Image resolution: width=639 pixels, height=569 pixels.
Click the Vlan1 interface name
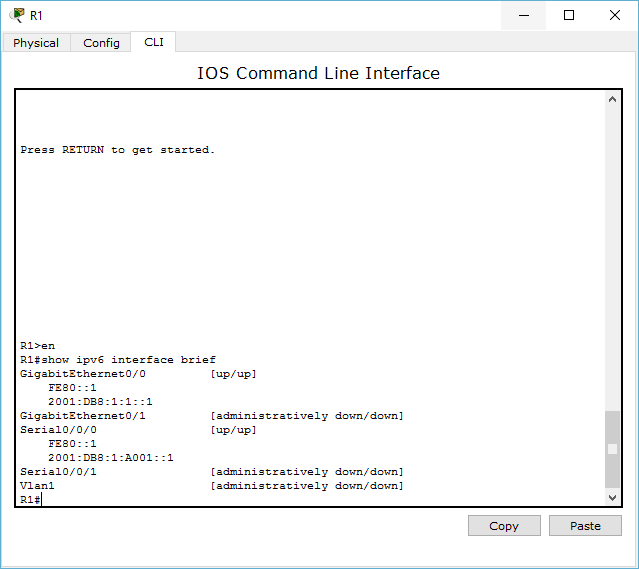pyautogui.click(x=37, y=486)
